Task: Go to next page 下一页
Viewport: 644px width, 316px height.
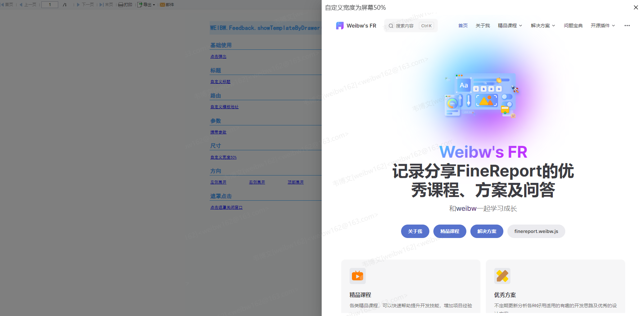Action: point(85,5)
